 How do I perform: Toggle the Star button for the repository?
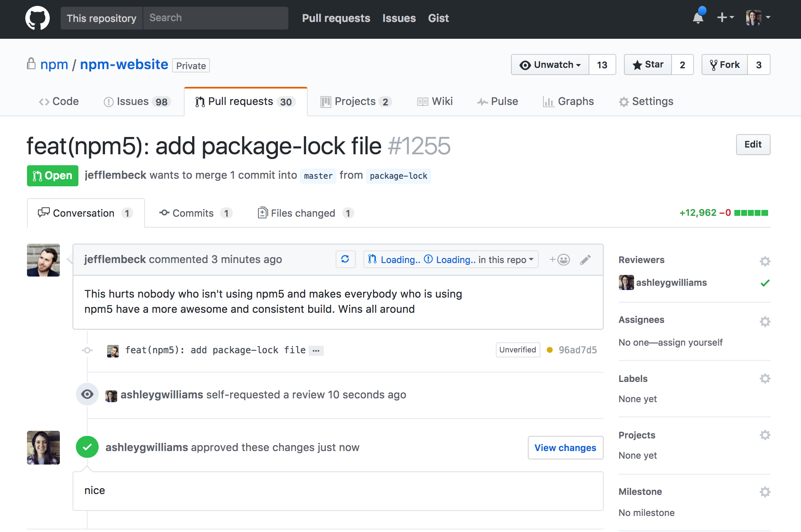648,64
